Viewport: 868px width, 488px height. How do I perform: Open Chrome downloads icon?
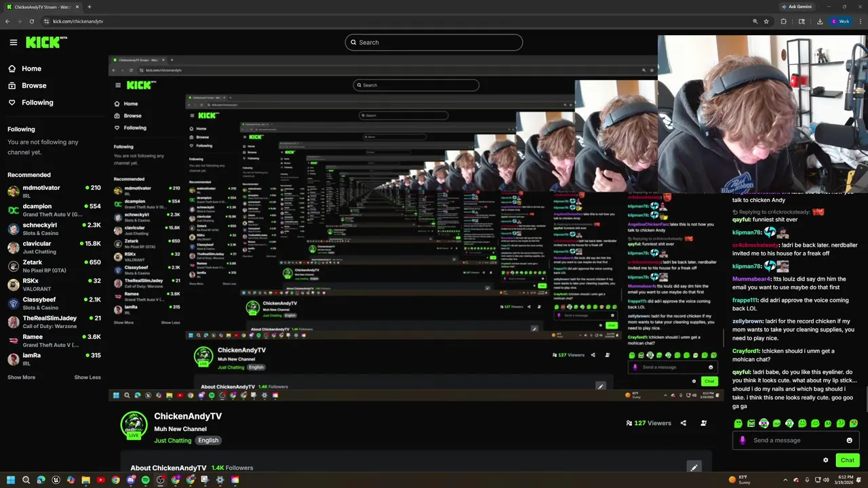pyautogui.click(x=819, y=21)
